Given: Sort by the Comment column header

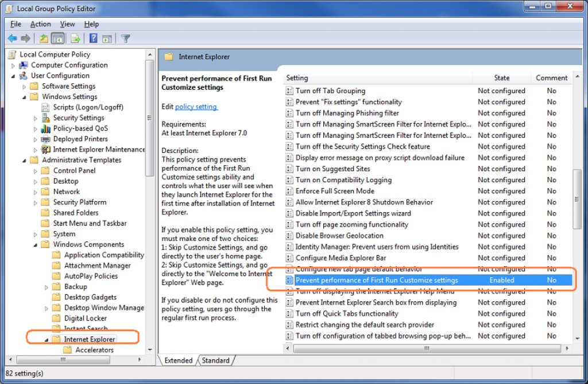Looking at the screenshot, I should [x=551, y=78].
